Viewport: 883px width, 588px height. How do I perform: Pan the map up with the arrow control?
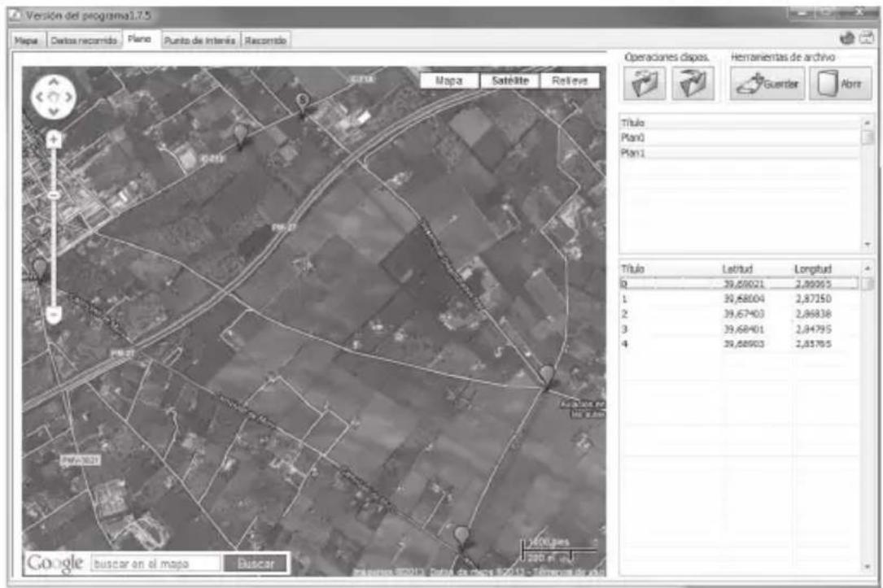pyautogui.click(x=54, y=83)
